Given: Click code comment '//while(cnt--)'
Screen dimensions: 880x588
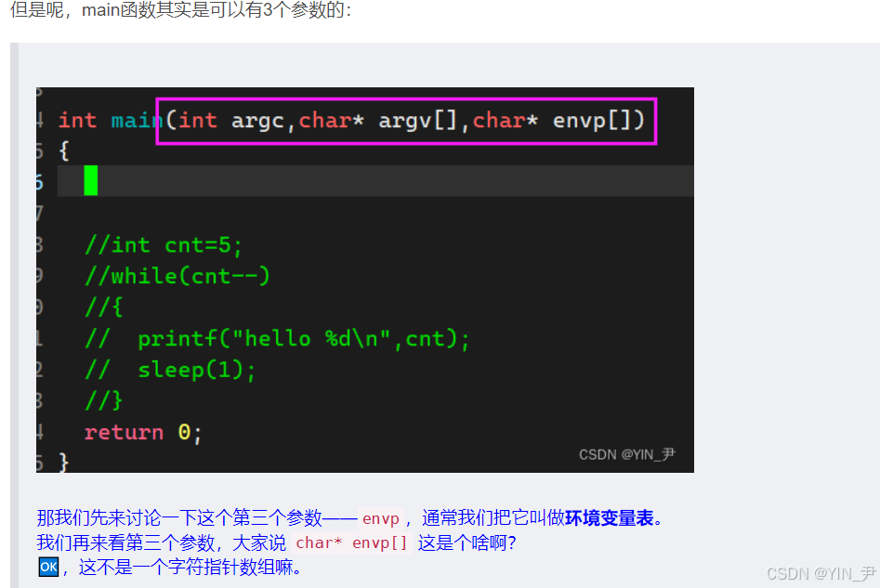Looking at the screenshot, I should pyautogui.click(x=177, y=276).
